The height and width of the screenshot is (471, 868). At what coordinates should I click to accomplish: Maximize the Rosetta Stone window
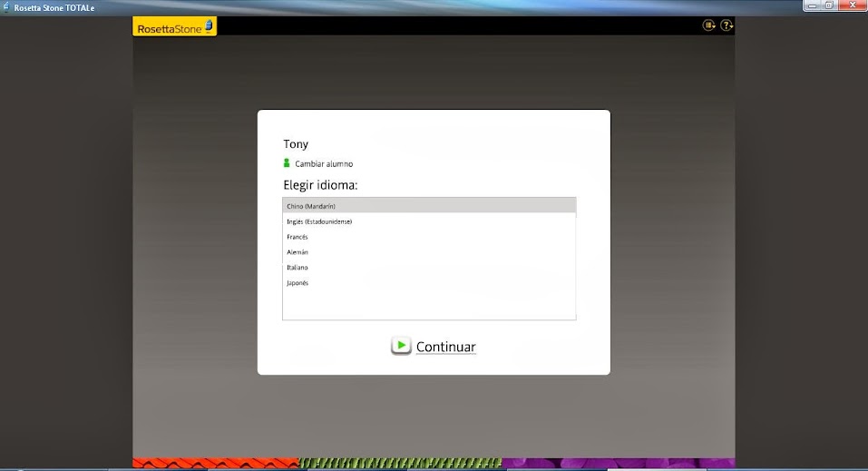(829, 5)
